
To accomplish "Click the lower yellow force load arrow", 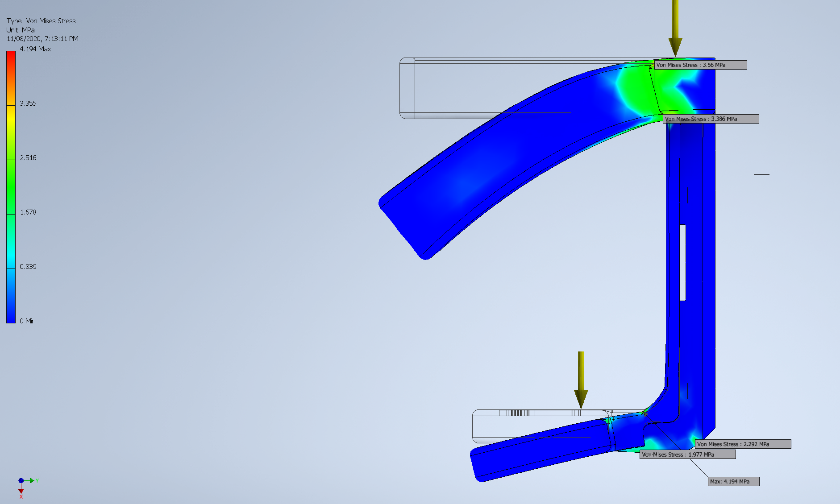I will click(581, 380).
